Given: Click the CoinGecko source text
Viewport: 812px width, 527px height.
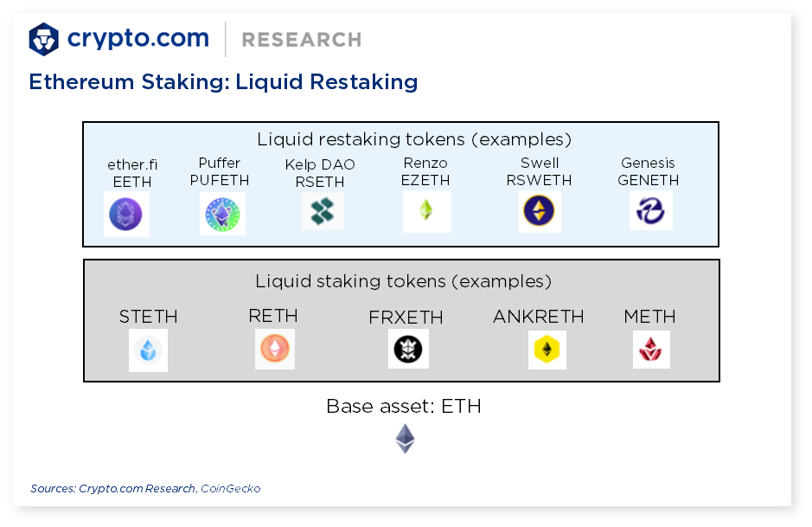Looking at the screenshot, I should [230, 489].
